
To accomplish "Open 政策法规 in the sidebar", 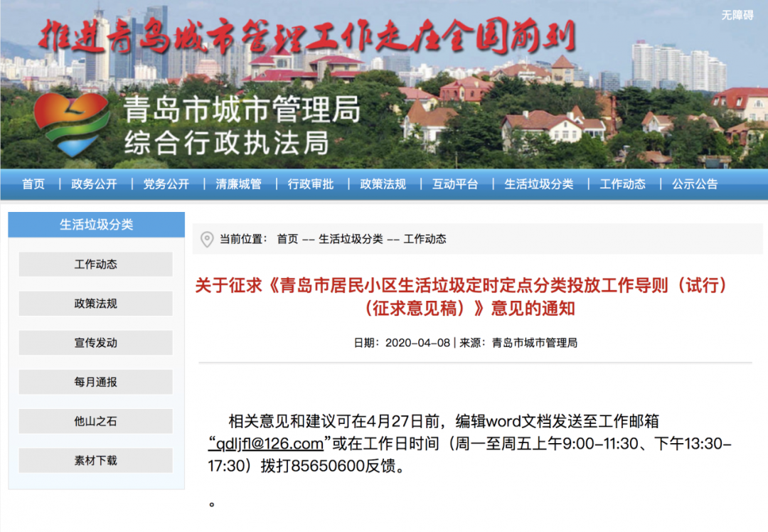I will (x=95, y=304).
